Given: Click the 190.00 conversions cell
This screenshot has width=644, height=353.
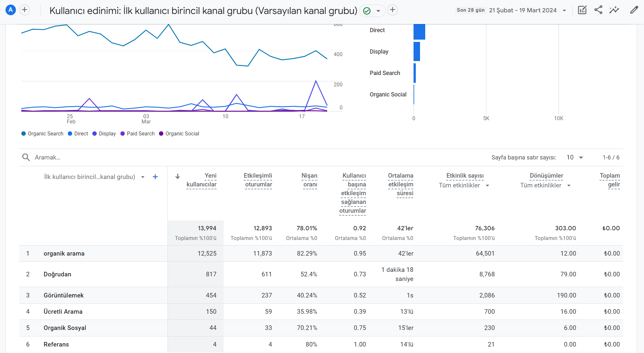Looking at the screenshot, I should [566, 295].
